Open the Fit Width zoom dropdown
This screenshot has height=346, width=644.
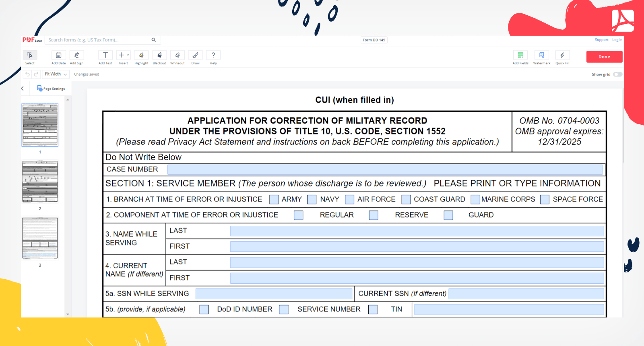point(56,74)
